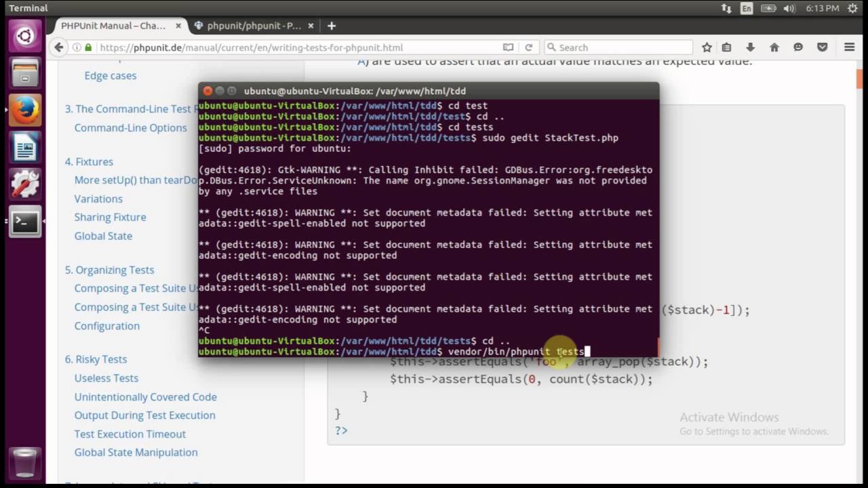Open the sound volume indicator
The height and width of the screenshot is (488, 868).
coord(789,8)
